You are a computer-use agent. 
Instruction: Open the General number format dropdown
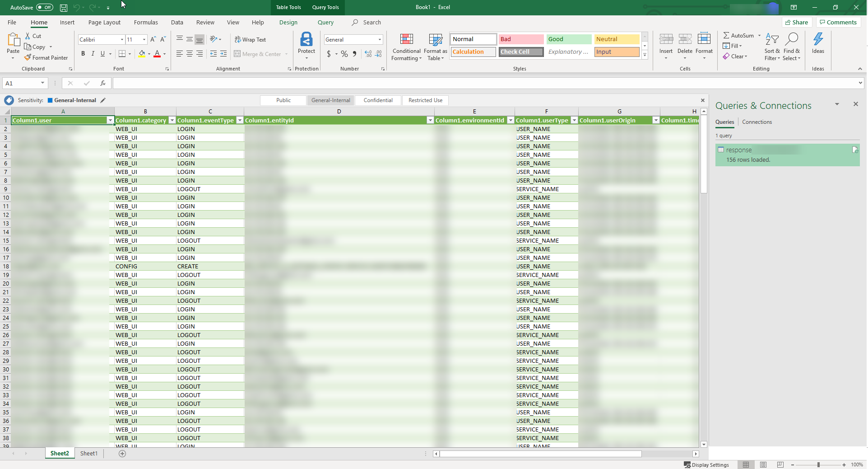[380, 40]
